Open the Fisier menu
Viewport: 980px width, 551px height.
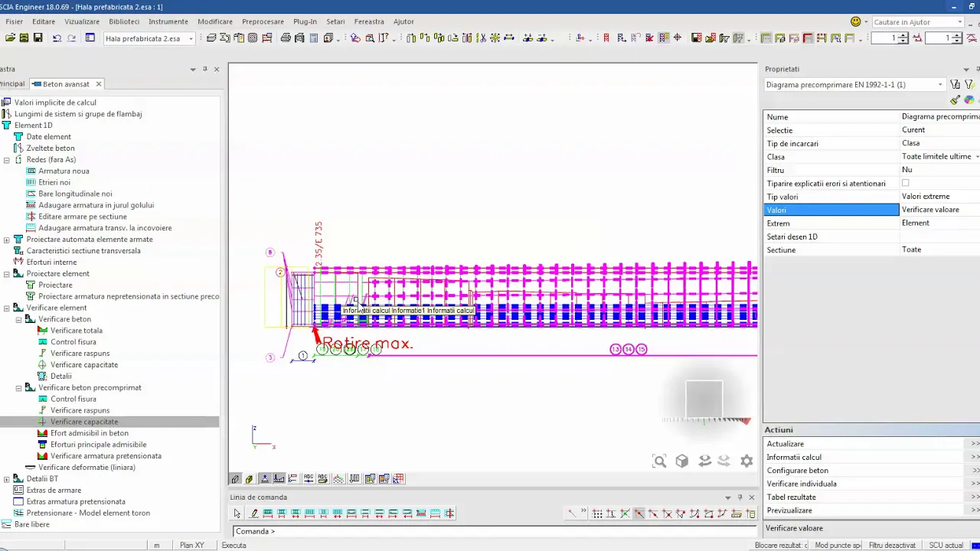[14, 21]
